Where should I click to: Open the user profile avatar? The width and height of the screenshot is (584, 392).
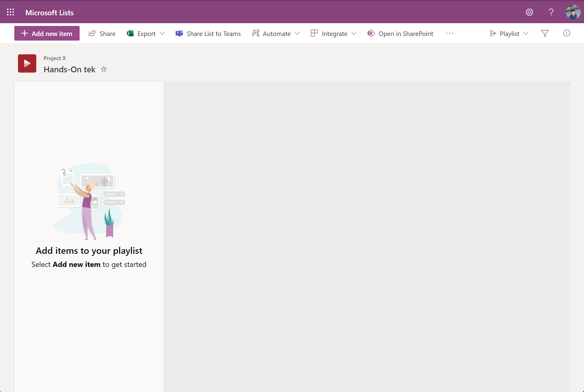573,12
